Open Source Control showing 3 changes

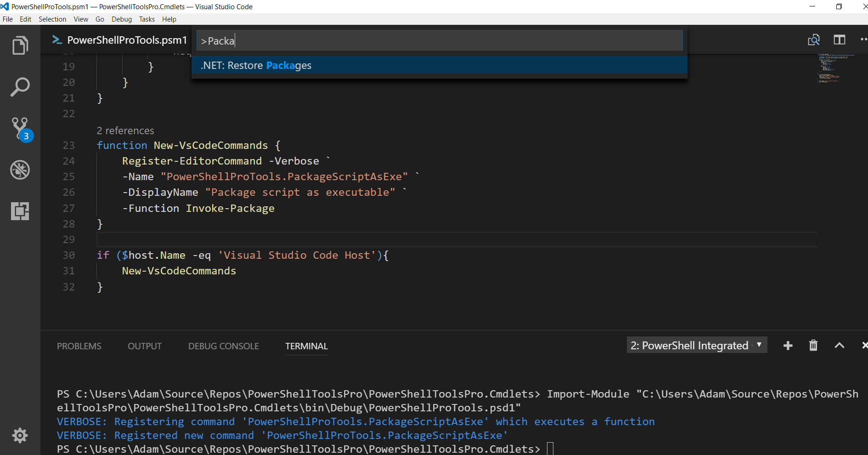(x=20, y=128)
